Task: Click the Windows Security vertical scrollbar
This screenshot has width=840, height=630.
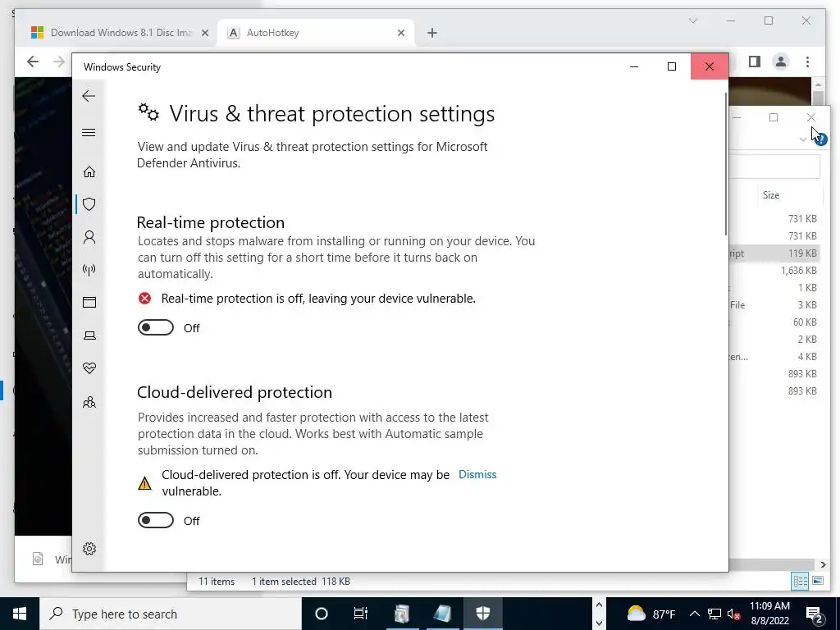Action: click(x=726, y=164)
